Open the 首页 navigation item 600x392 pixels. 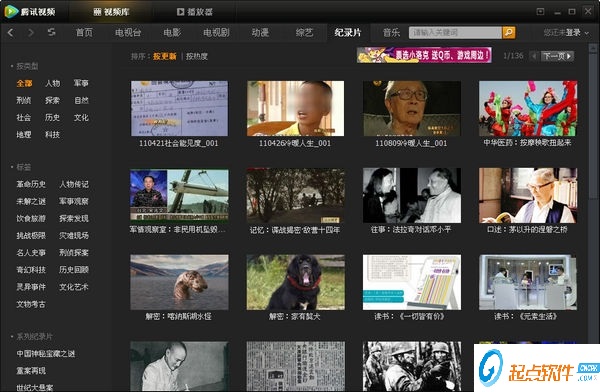(x=84, y=33)
